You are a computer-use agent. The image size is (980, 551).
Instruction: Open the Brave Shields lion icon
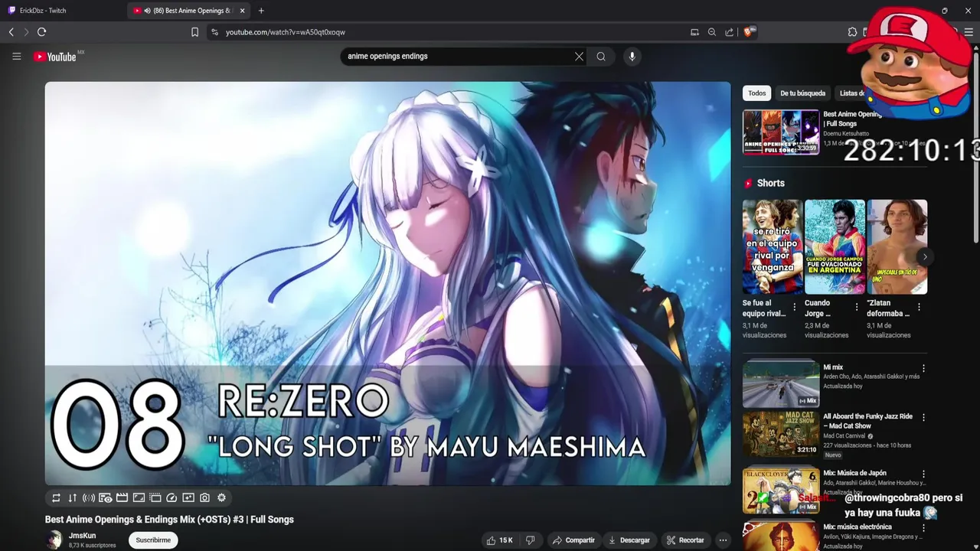click(x=749, y=31)
